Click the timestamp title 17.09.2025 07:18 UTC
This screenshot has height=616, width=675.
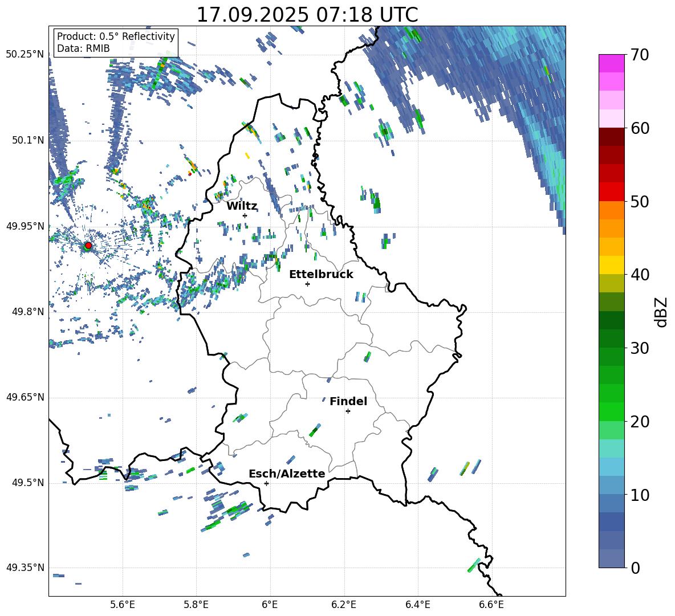coord(307,15)
